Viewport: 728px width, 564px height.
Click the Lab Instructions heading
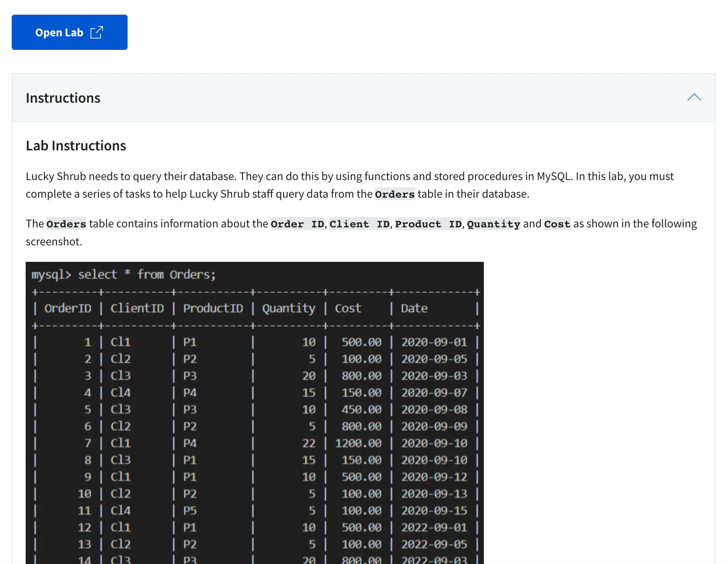76,146
